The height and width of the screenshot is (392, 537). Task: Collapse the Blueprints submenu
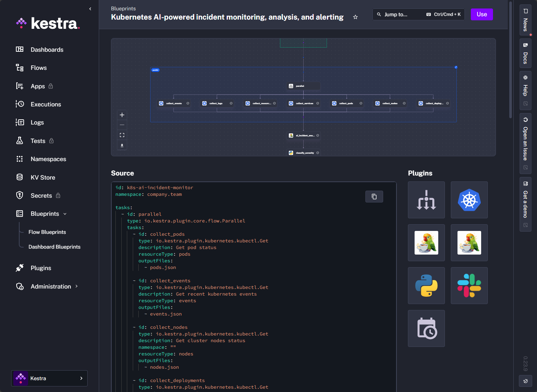coord(65,214)
